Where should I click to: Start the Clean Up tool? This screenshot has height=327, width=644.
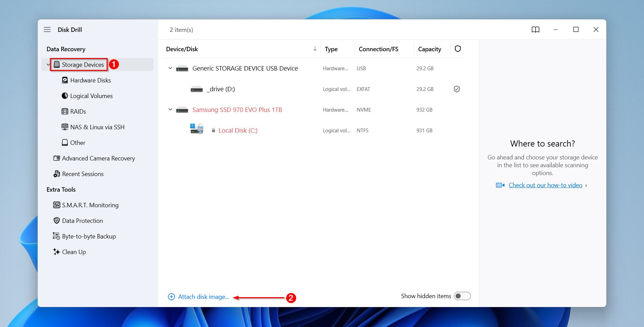[73, 252]
